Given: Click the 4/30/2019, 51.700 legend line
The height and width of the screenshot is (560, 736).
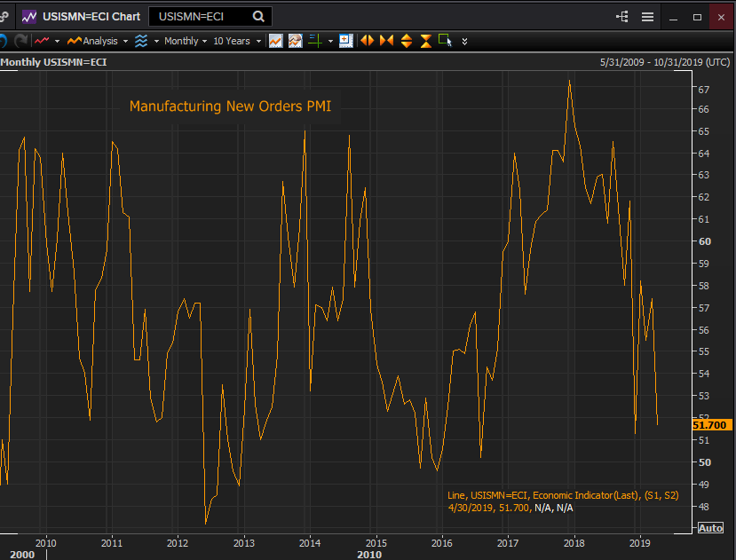Looking at the screenshot, I should point(510,508).
